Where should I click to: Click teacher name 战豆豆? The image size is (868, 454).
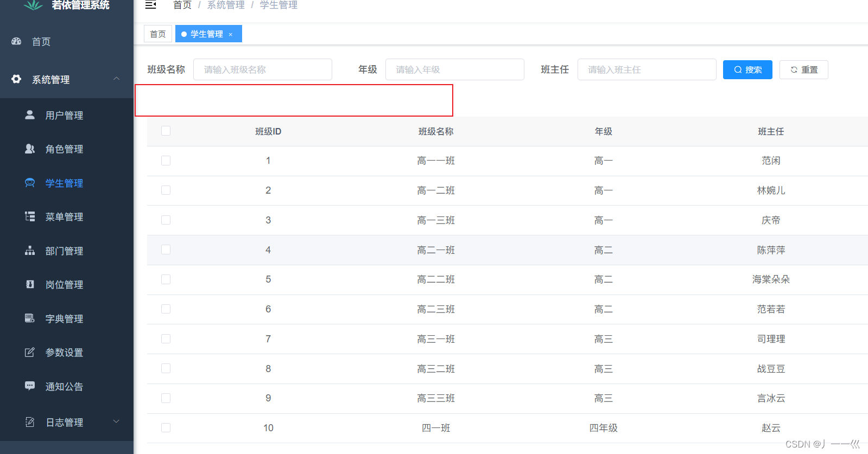point(771,369)
